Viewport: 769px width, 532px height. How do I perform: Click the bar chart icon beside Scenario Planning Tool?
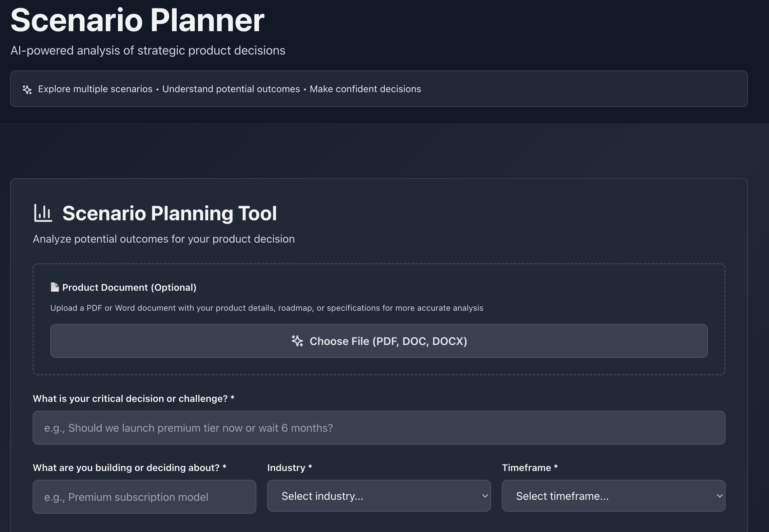pyautogui.click(x=43, y=213)
